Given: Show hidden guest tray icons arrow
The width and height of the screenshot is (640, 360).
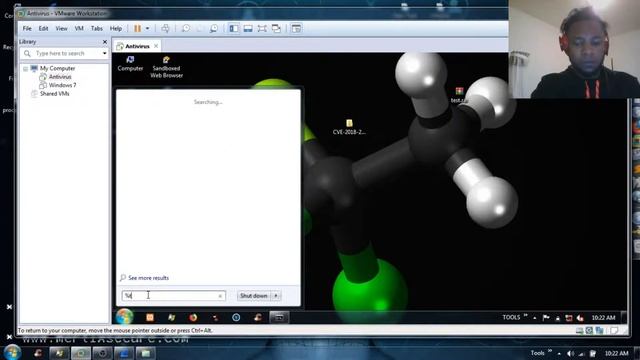Looking at the screenshot, I should (x=535, y=318).
